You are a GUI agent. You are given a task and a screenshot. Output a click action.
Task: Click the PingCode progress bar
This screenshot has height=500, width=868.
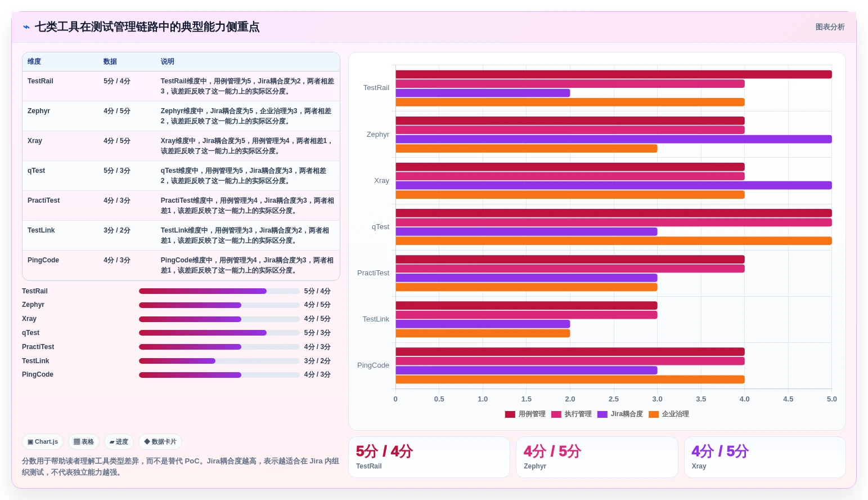coord(219,375)
